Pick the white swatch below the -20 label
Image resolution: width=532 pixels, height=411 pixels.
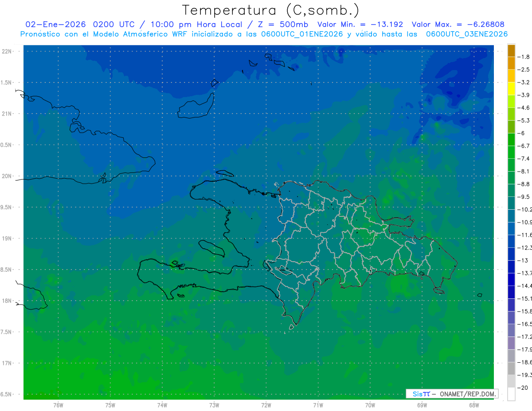[x=511, y=394]
